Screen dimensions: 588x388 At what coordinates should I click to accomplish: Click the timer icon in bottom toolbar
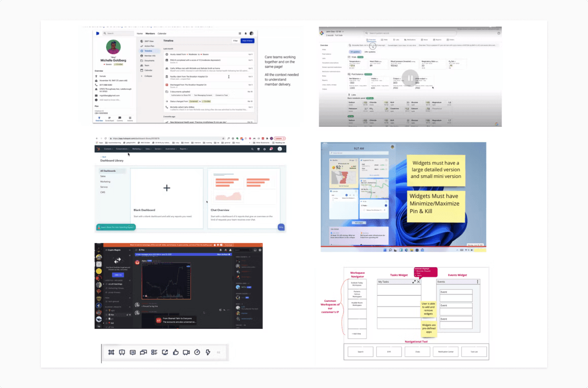197,352
